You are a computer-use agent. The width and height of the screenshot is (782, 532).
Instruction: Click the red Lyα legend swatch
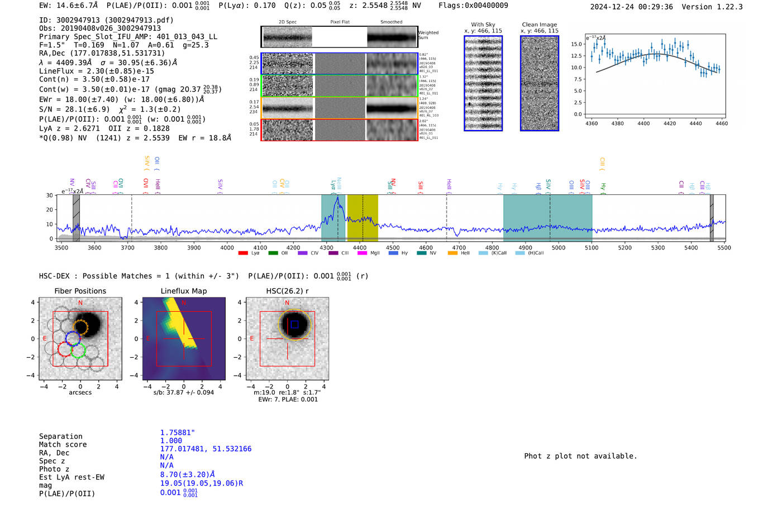243,253
